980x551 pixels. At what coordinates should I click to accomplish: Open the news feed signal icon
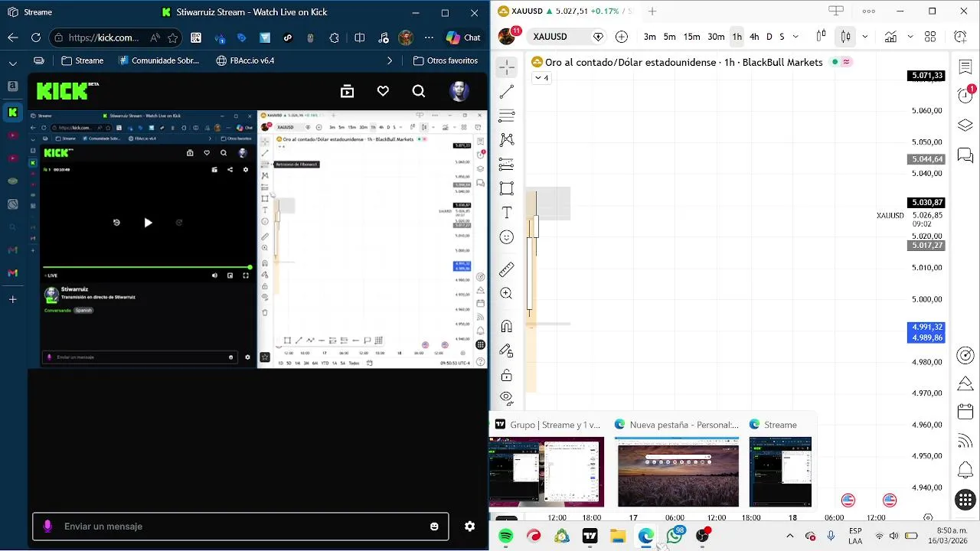pyautogui.click(x=965, y=441)
